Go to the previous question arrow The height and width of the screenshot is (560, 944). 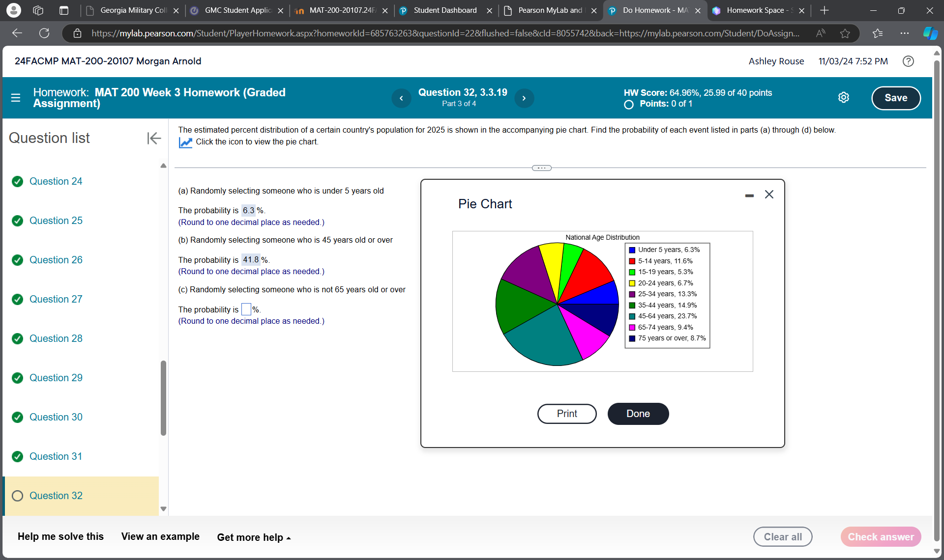[x=401, y=98]
